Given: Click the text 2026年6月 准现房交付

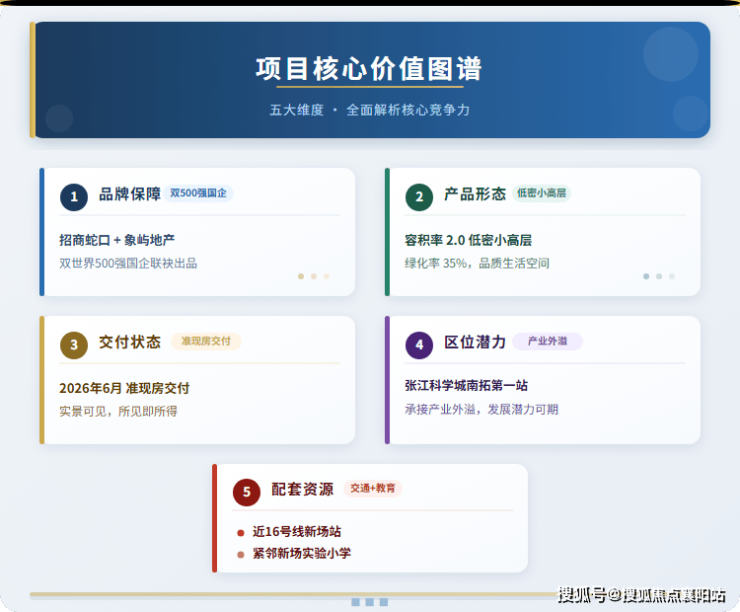Looking at the screenshot, I should 125,388.
